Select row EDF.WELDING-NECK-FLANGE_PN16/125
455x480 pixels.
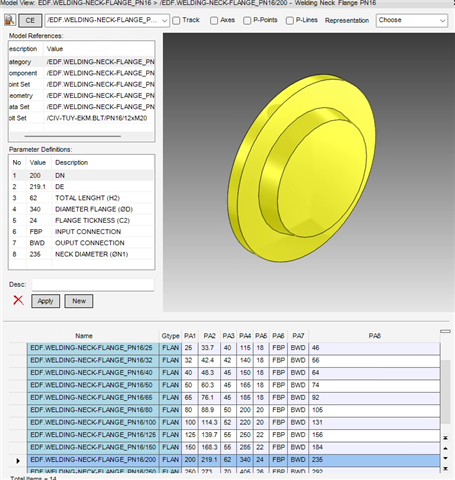[x=233, y=435]
